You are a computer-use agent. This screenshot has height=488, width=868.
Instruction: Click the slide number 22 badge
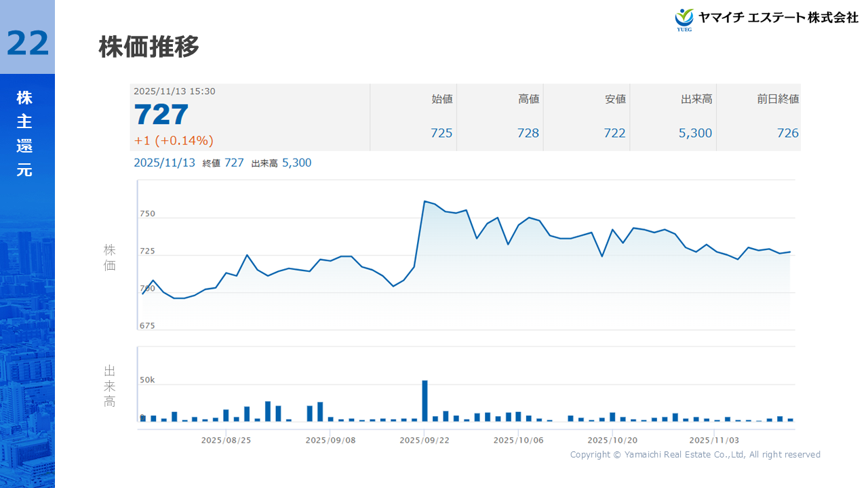click(x=28, y=43)
